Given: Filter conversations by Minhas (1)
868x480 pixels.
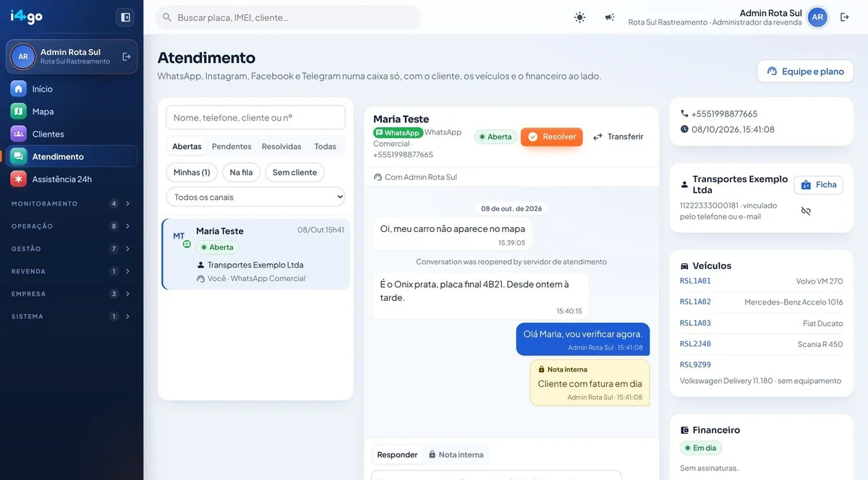Looking at the screenshot, I should [192, 172].
